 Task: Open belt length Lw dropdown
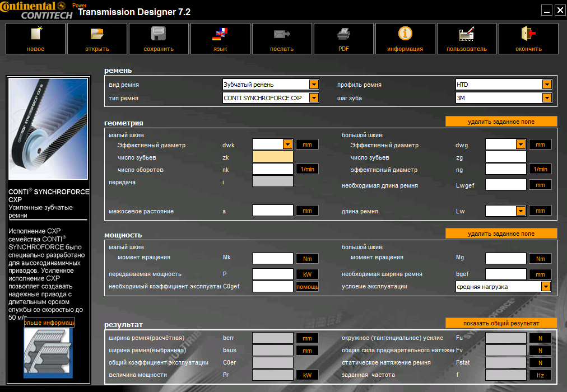(x=520, y=211)
